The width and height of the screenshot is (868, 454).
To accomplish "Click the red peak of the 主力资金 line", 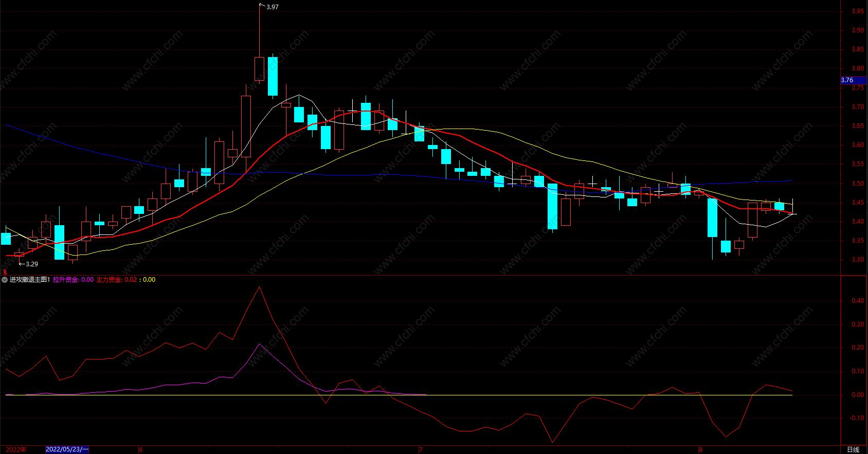I will pyautogui.click(x=259, y=287).
